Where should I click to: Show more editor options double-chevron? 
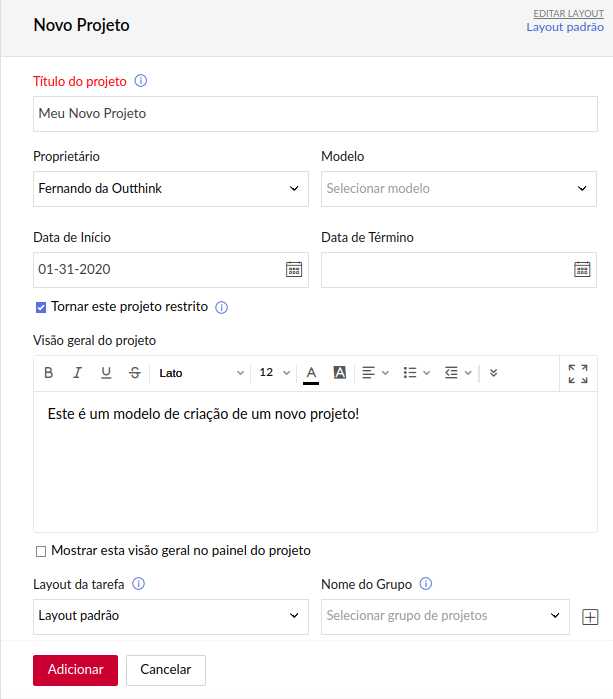pyautogui.click(x=493, y=373)
